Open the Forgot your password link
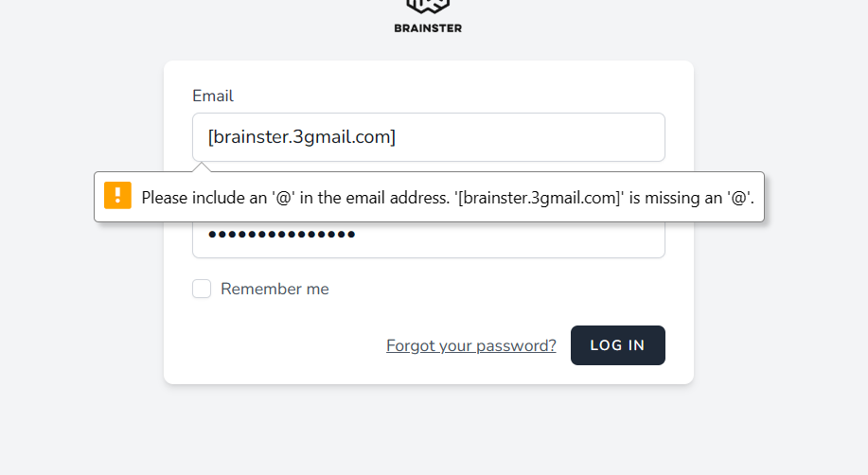Image resolution: width=868 pixels, height=475 pixels. coord(470,345)
